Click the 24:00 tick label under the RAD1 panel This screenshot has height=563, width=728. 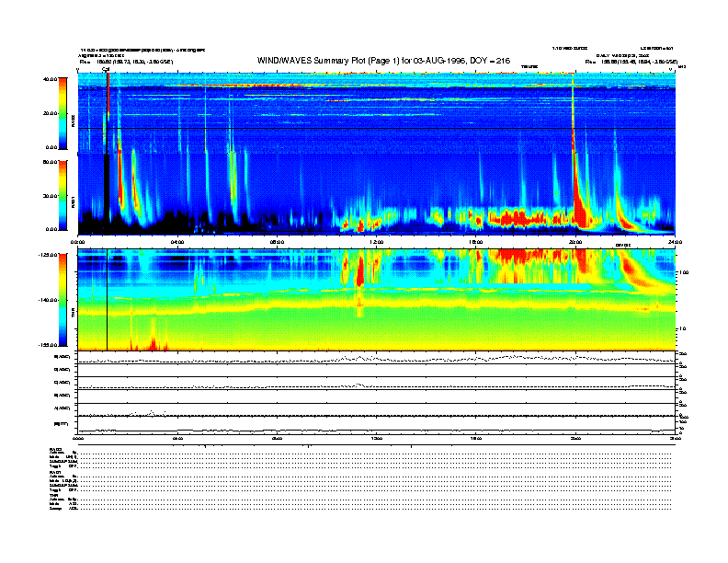[x=675, y=242]
